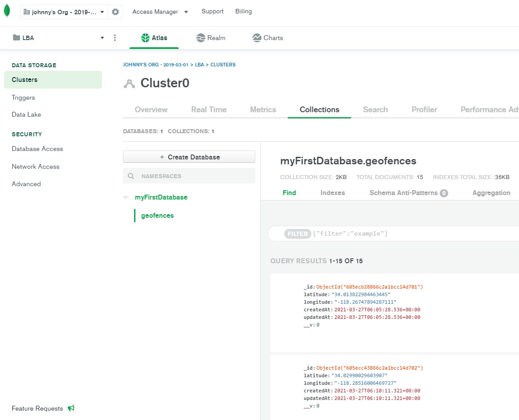Image resolution: width=519 pixels, height=420 pixels.
Task: Open the Metrics tab
Action: pos(263,110)
